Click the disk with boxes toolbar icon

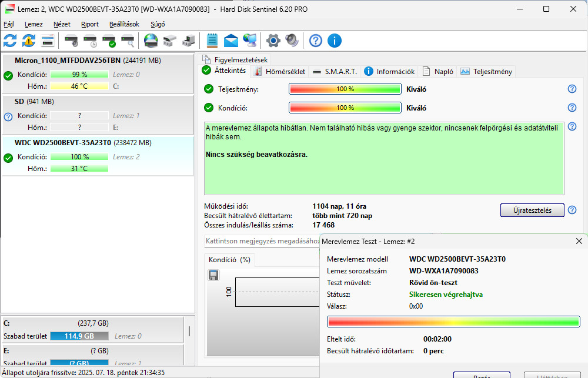click(169, 41)
